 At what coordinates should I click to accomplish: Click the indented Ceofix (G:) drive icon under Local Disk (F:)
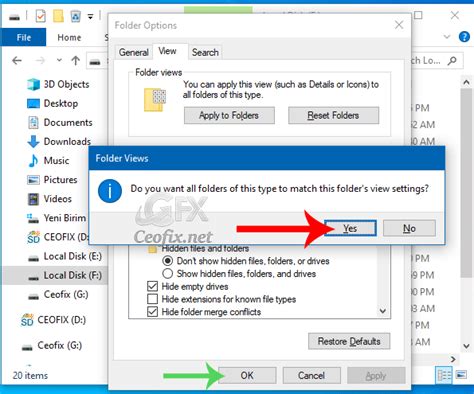click(33, 296)
